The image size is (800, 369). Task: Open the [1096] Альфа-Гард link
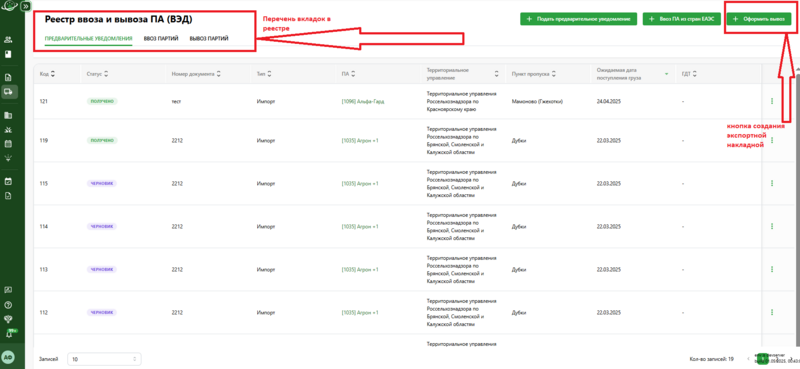[363, 102]
